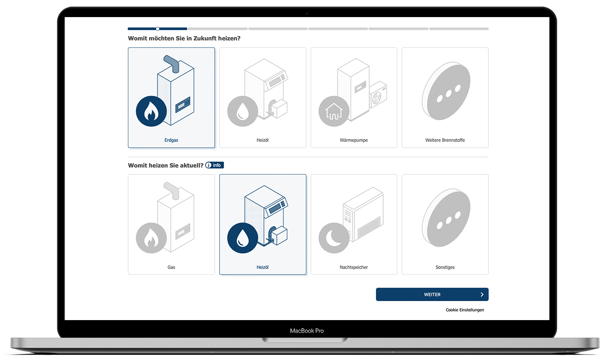The width and height of the screenshot is (610, 364).
Task: Click the chevron arrow on the WEITER button
Action: 482,295
